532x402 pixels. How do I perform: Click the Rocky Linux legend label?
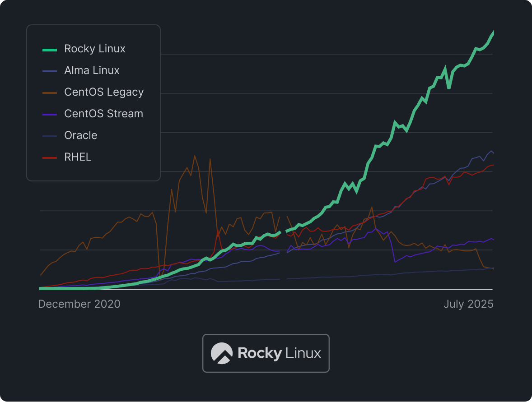pyautogui.click(x=95, y=49)
